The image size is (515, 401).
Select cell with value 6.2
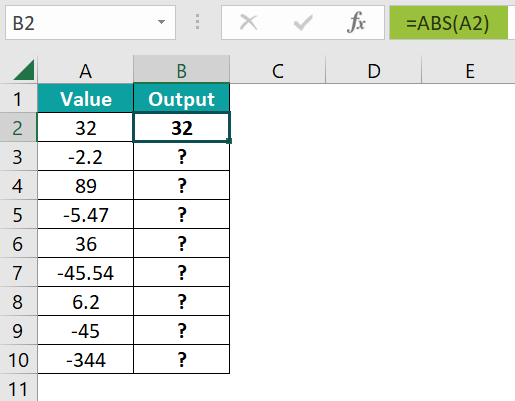pyautogui.click(x=86, y=302)
